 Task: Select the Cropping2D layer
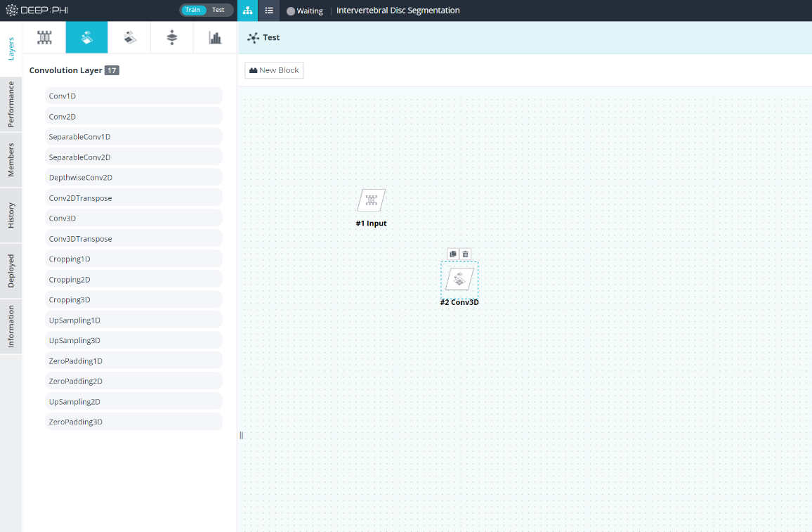(133, 279)
